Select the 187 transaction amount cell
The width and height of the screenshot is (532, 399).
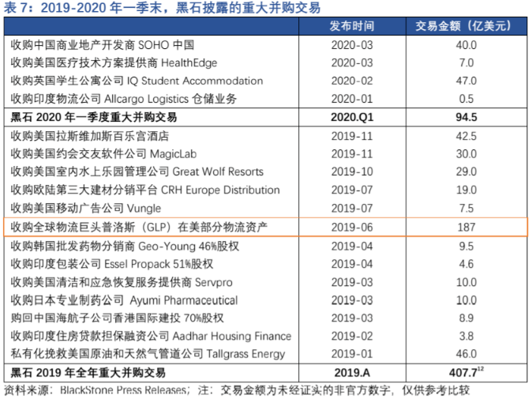466,227
